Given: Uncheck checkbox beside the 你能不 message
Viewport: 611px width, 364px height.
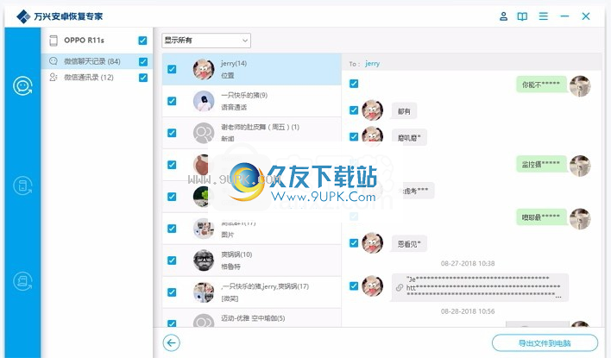Looking at the screenshot, I should coord(354,84).
